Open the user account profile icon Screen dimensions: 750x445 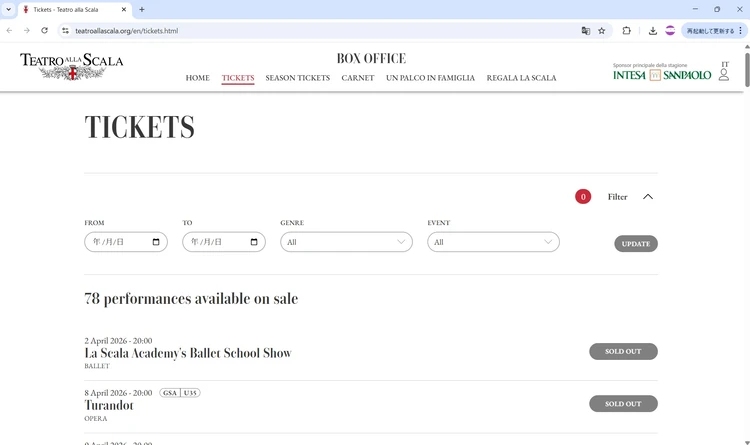click(724, 75)
